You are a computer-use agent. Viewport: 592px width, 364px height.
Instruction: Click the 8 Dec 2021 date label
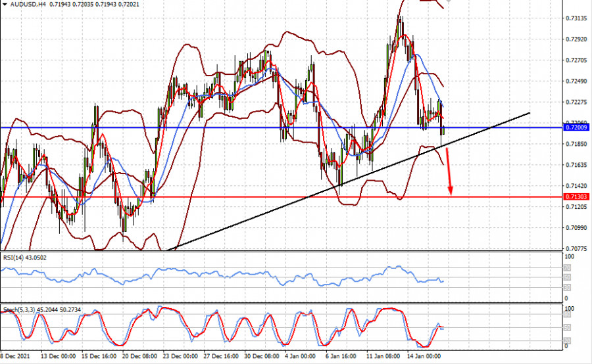[15, 356]
